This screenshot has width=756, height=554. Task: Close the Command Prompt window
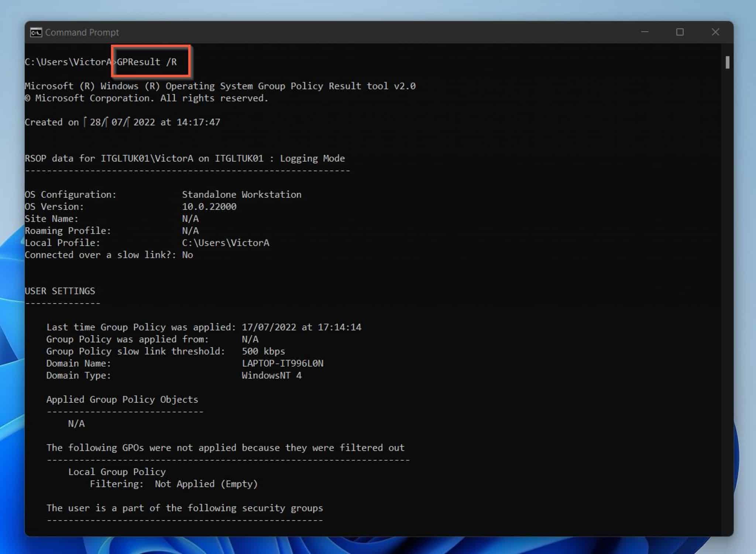click(x=715, y=32)
